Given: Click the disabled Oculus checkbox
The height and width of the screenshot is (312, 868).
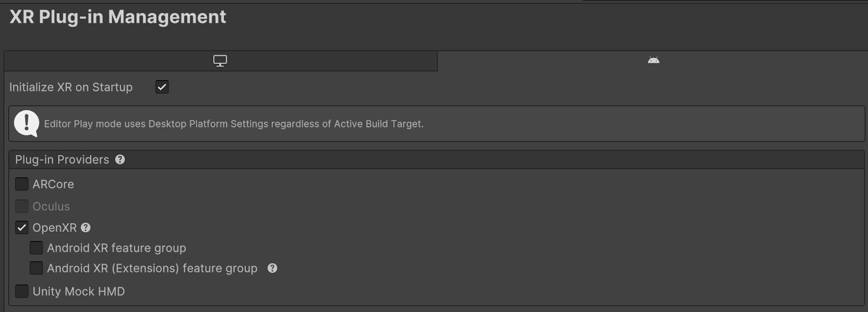Looking at the screenshot, I should (22, 206).
